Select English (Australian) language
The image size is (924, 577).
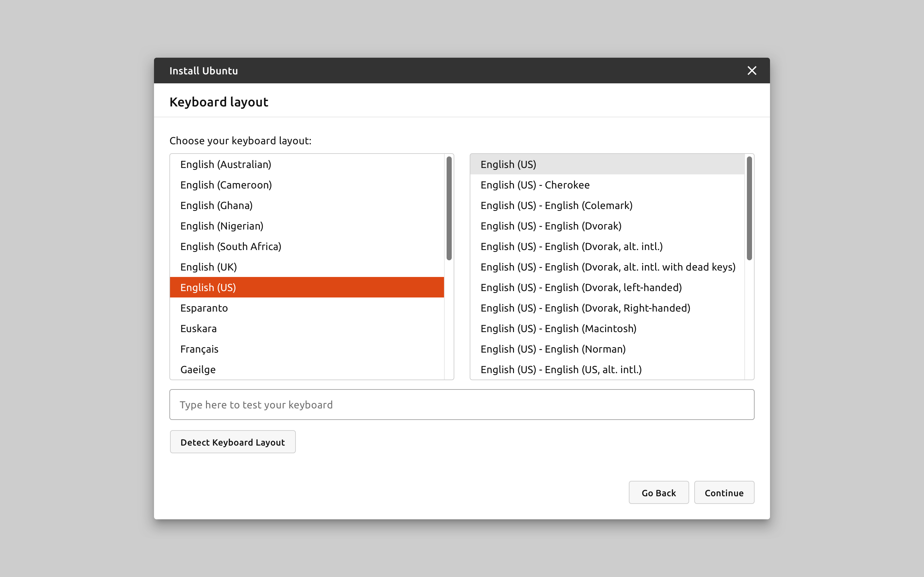[x=226, y=164]
